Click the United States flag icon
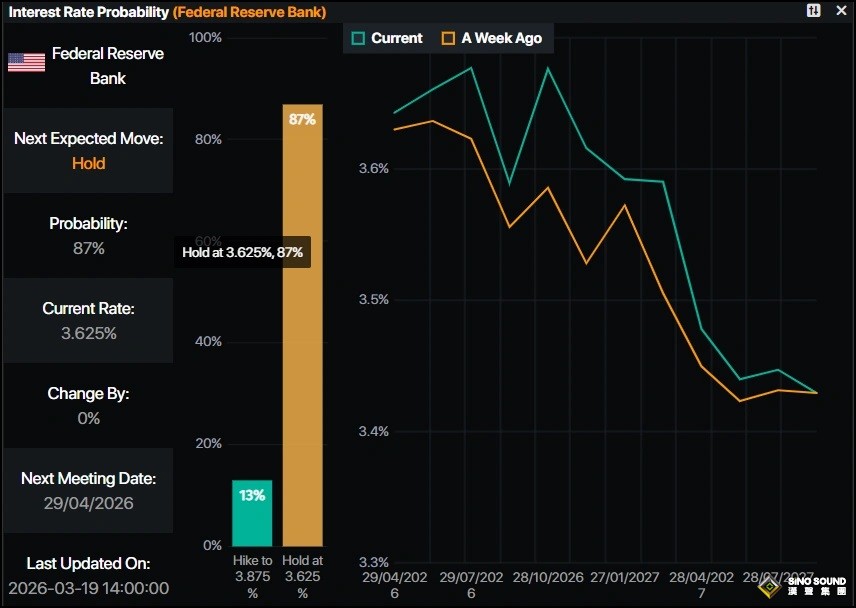 click(27, 62)
